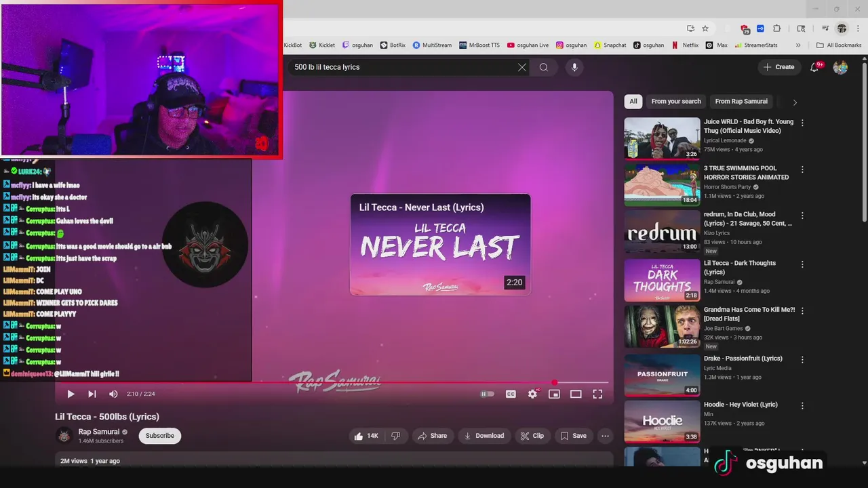Expand hidden bookmarks chevron

point(798,45)
